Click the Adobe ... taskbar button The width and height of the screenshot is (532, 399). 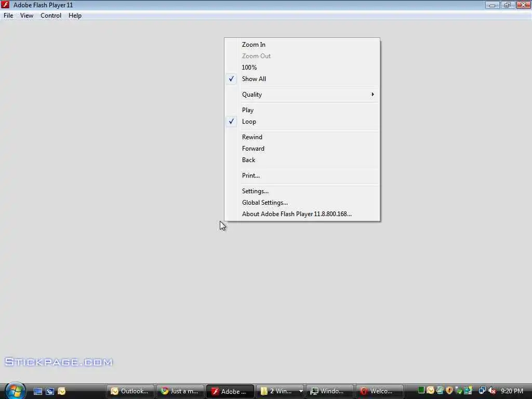(230, 391)
